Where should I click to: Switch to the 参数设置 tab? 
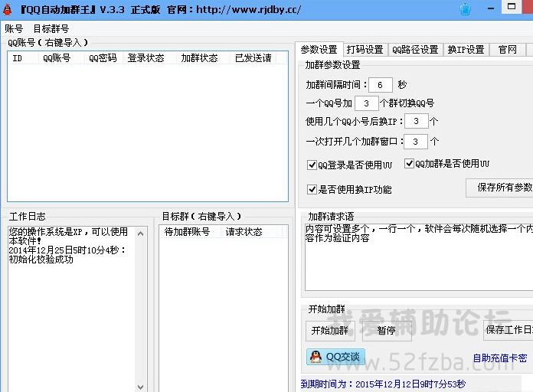pyautogui.click(x=319, y=50)
